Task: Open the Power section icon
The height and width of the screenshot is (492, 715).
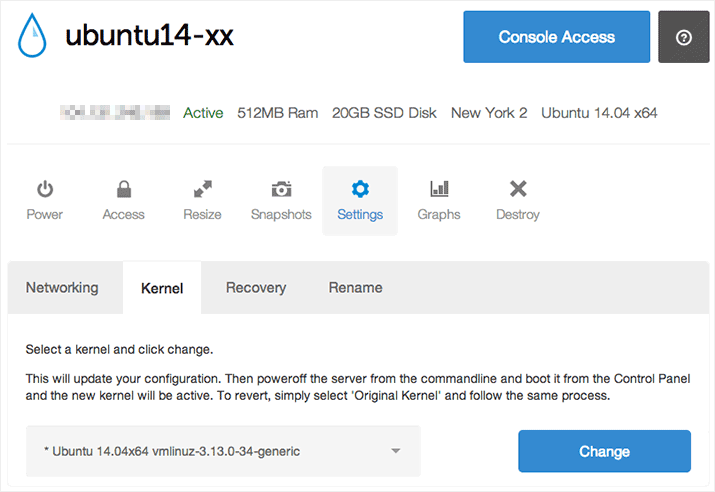Action: pyautogui.click(x=44, y=189)
